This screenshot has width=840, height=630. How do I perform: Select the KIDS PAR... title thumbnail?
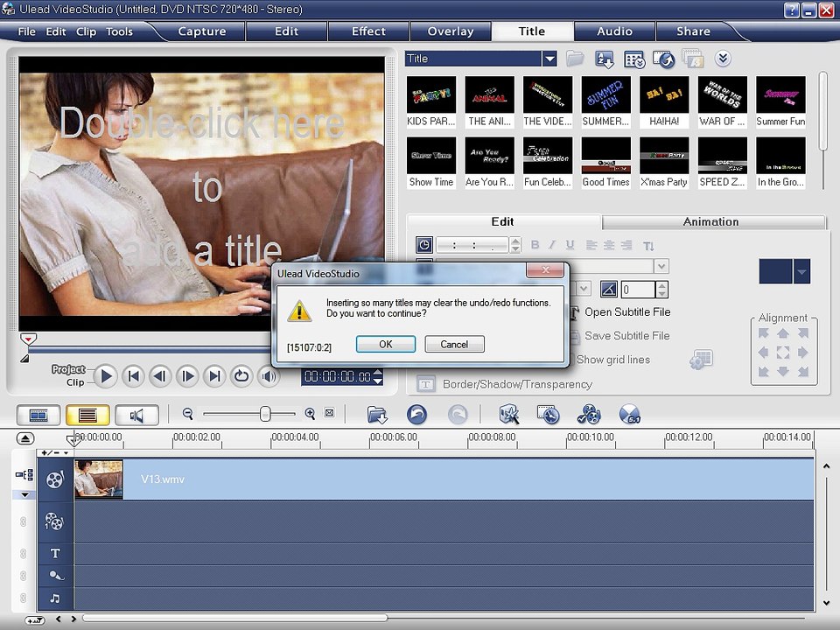tap(431, 101)
